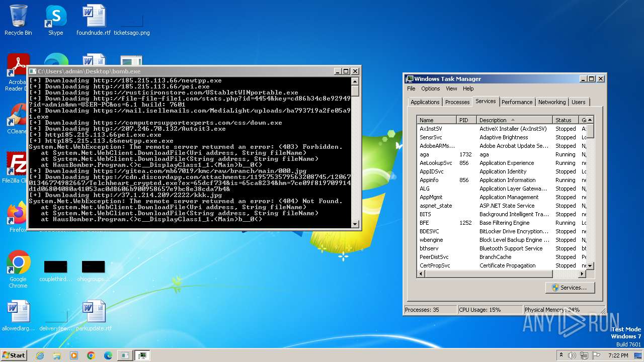Select the BFE service row
This screenshot has height=362, width=644.
[x=502, y=223]
